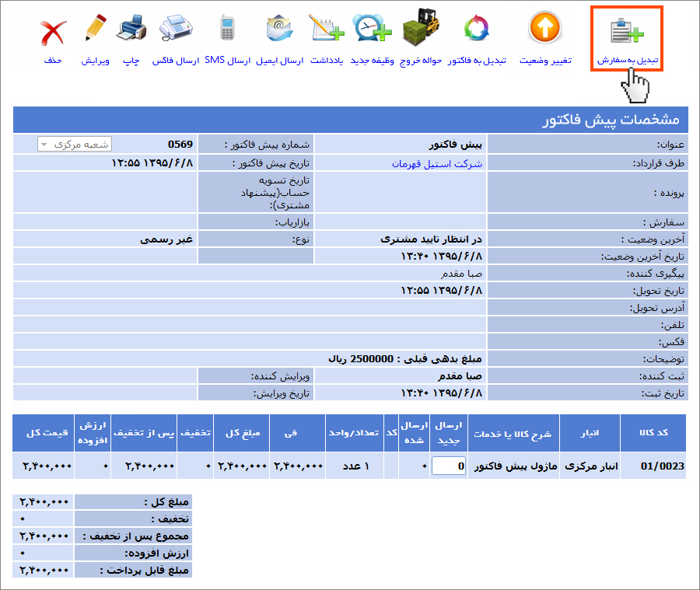Click the printer icon

pos(131,28)
